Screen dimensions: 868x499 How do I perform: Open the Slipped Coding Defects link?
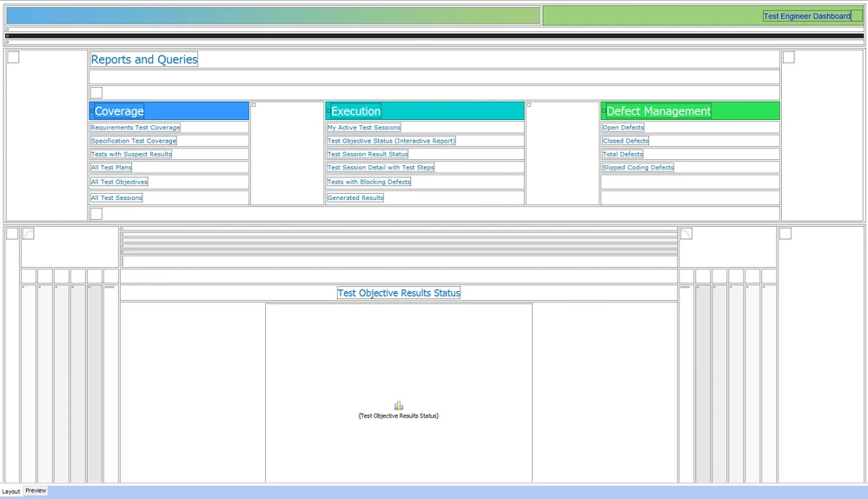[639, 167]
